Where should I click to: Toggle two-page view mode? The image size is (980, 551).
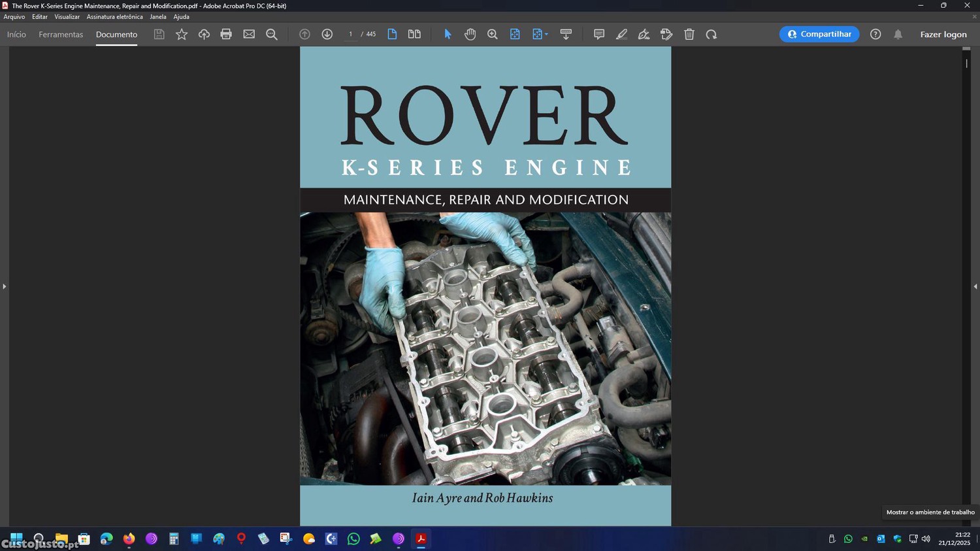(414, 34)
